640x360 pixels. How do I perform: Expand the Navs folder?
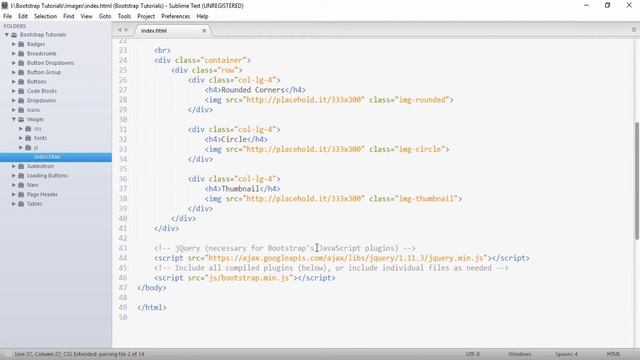tap(14, 185)
